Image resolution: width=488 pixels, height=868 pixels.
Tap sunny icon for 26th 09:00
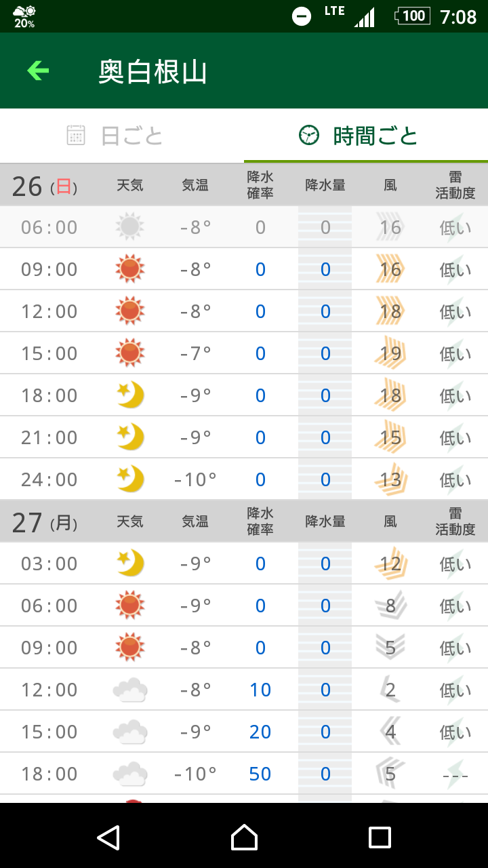click(x=129, y=269)
